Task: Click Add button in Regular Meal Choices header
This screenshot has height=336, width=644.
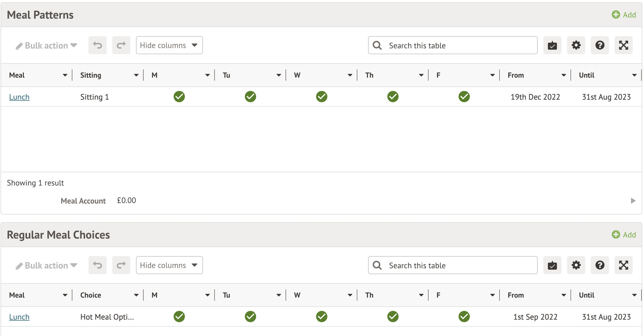Action: [x=624, y=235]
